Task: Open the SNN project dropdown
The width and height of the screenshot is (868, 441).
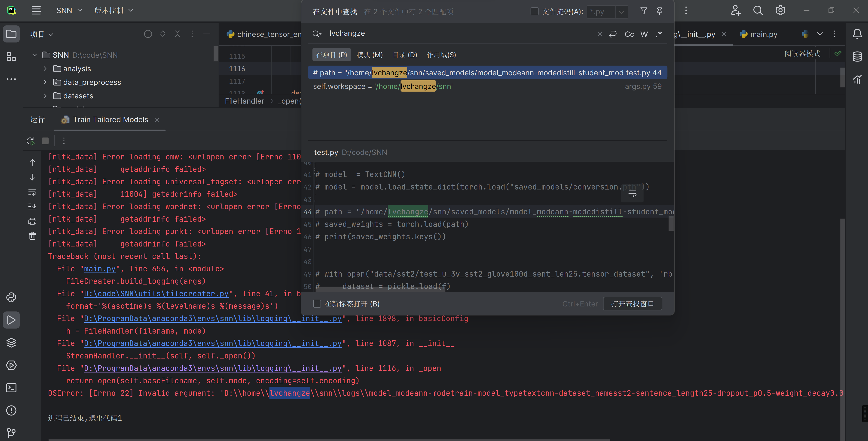Action: (69, 10)
